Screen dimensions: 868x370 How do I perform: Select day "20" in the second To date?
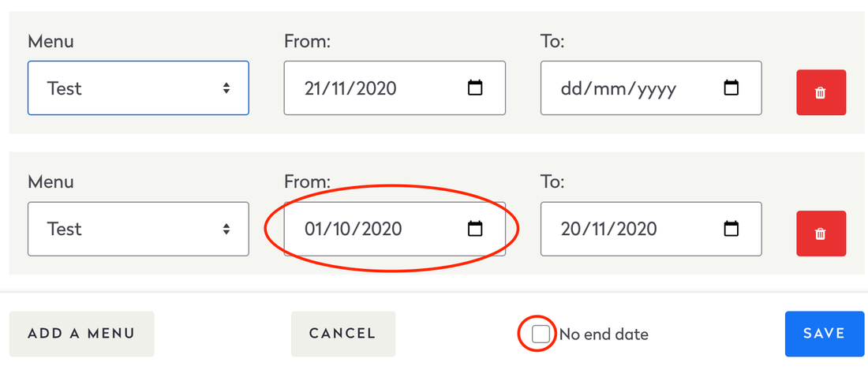point(571,229)
